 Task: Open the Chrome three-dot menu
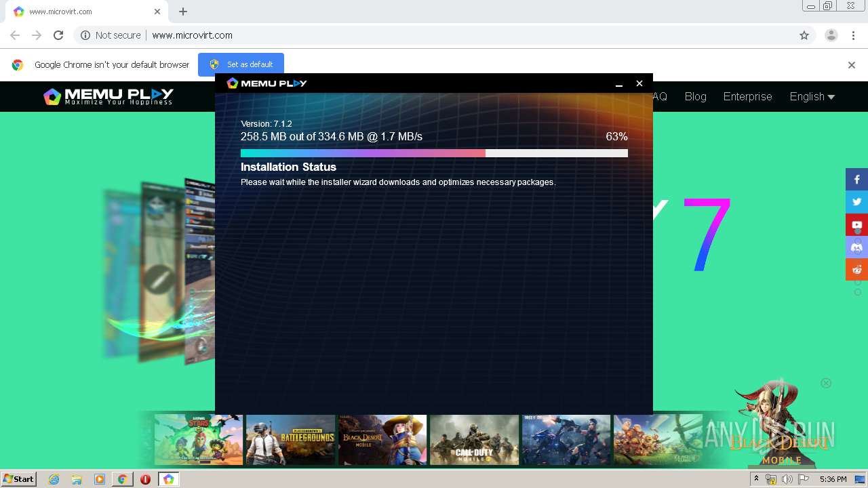point(852,35)
